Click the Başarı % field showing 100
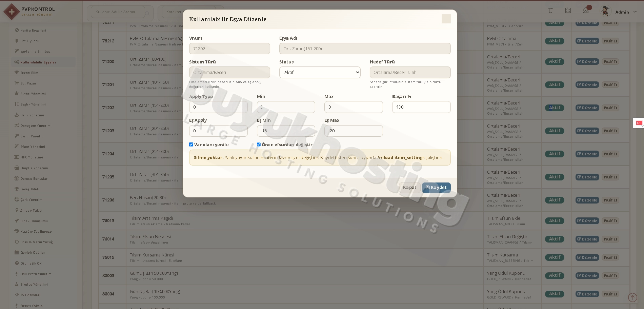The height and width of the screenshot is (309, 644). coord(421,107)
